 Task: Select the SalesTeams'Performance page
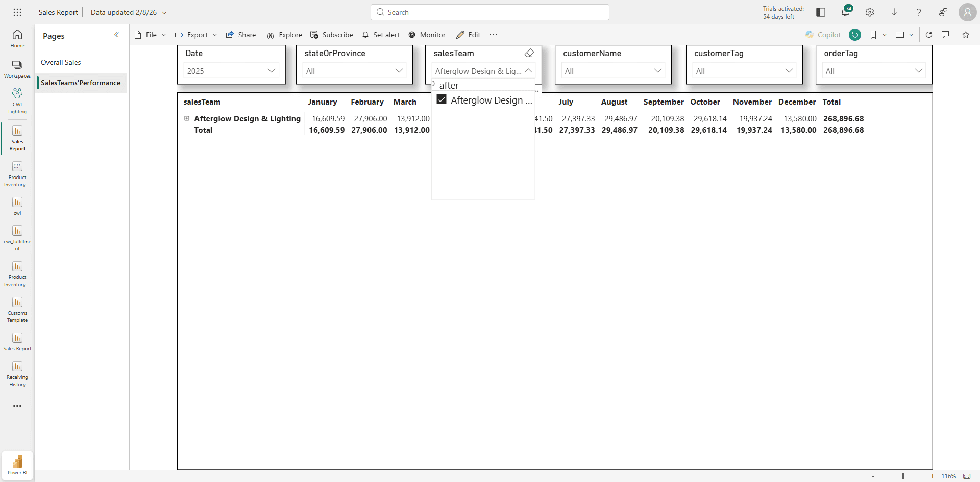[x=81, y=83]
